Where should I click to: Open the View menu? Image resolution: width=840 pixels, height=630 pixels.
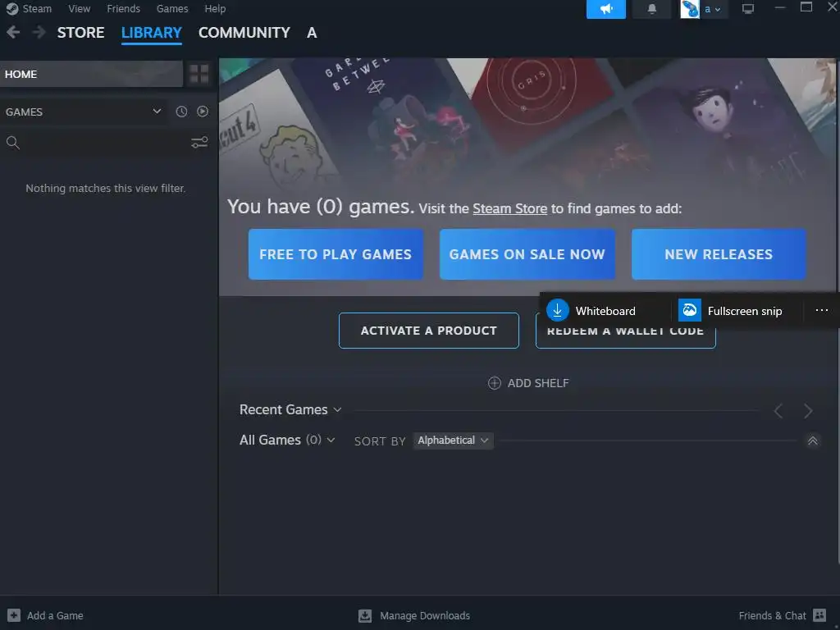(x=80, y=8)
